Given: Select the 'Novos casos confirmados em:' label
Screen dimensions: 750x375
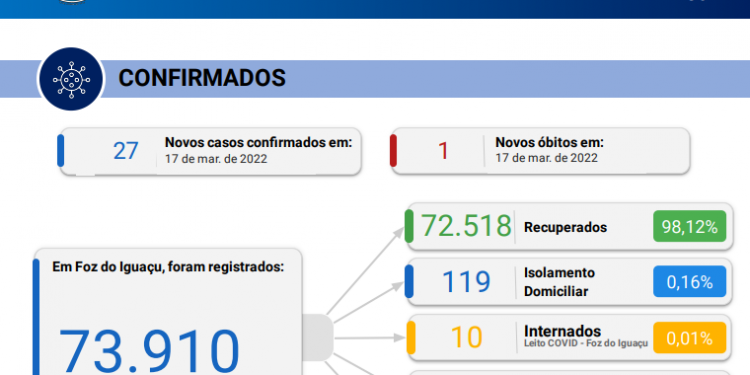Looking at the screenshot, I should 259,143.
